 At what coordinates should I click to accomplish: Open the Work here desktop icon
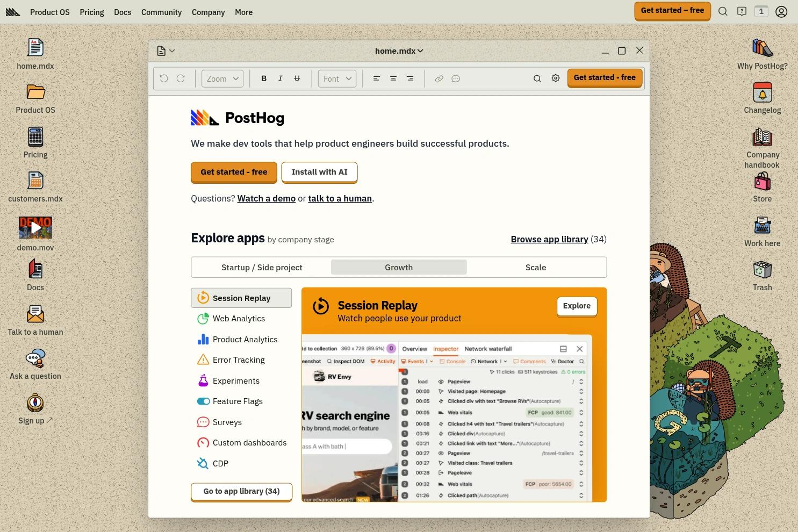pyautogui.click(x=762, y=232)
